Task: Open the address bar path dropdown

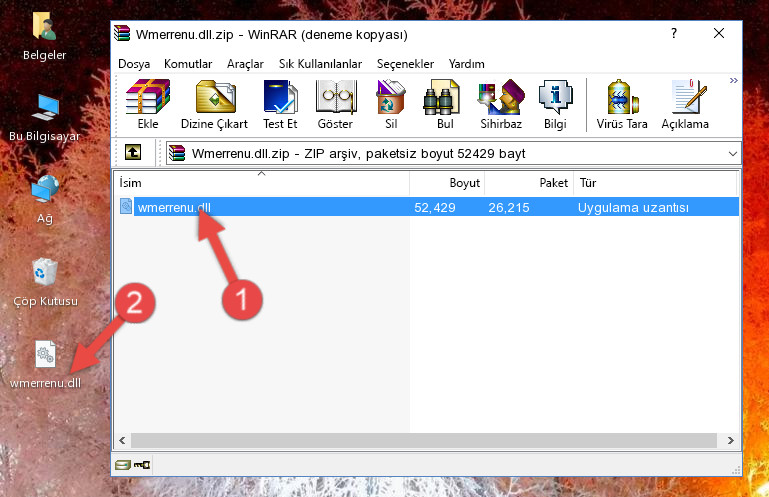Action: point(733,154)
